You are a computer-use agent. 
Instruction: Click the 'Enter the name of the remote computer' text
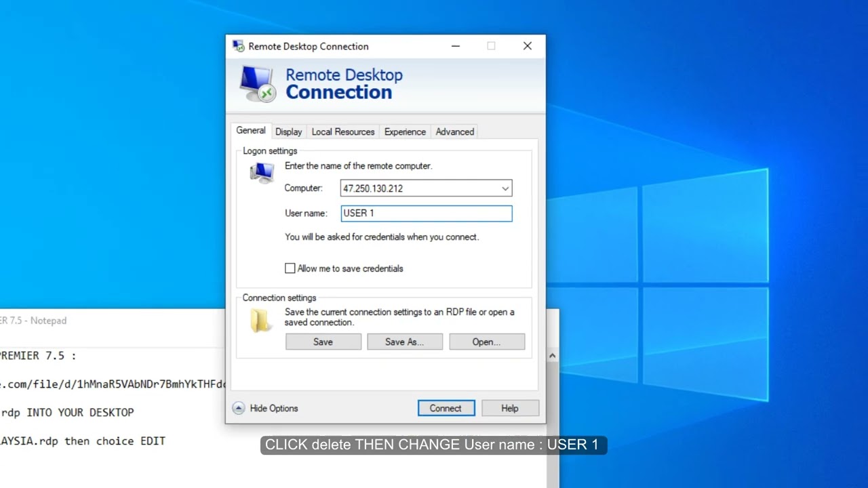pyautogui.click(x=358, y=165)
